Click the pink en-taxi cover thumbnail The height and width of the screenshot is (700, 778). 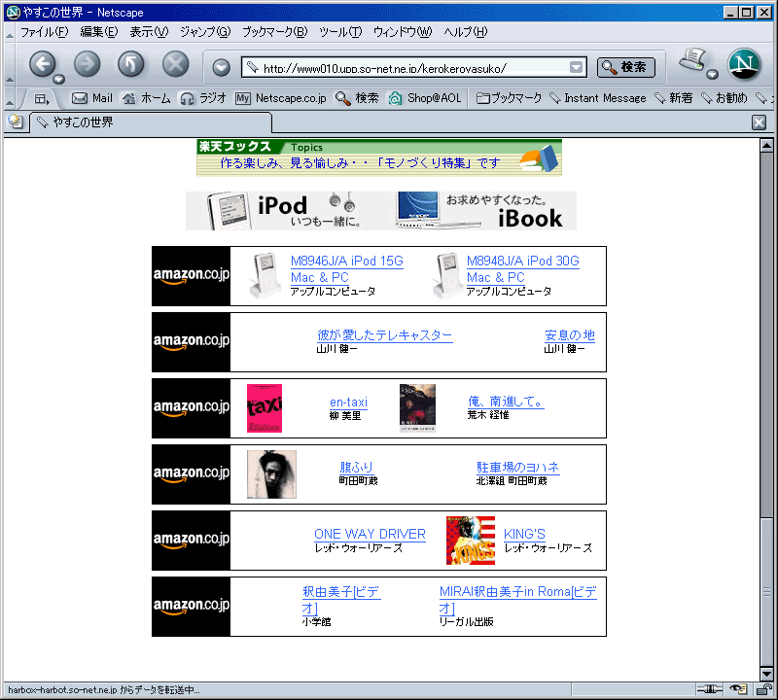click(x=265, y=408)
